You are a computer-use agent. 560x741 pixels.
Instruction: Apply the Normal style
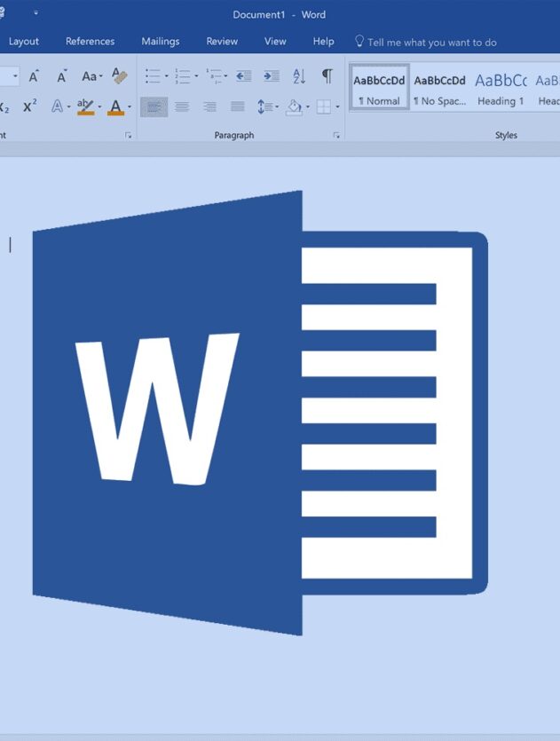point(379,88)
